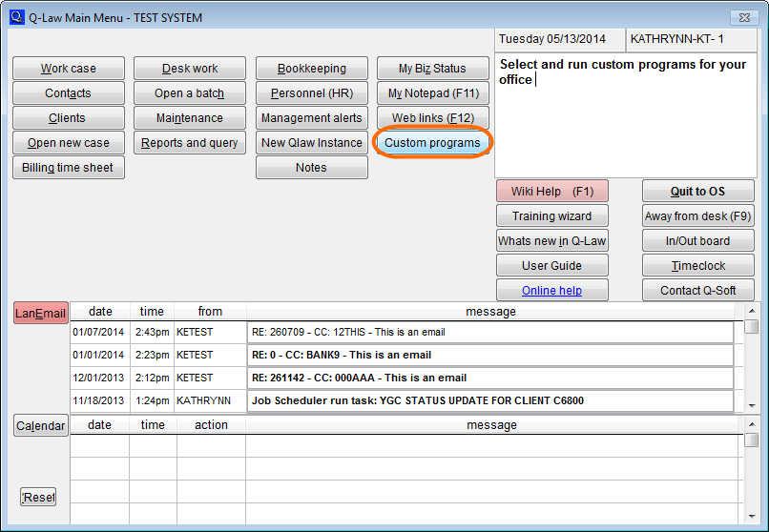Open Whats new in Q-Law
This screenshot has height=532, width=769.
pyautogui.click(x=552, y=241)
